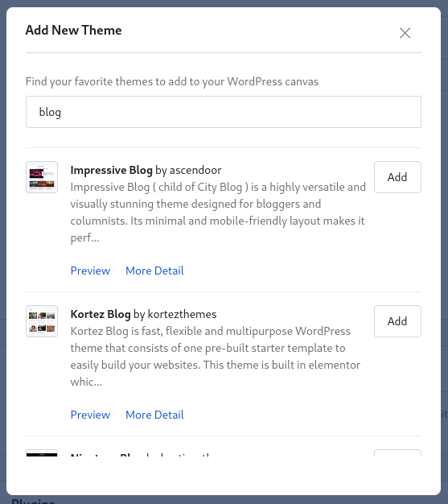The image size is (448, 504).
Task: Click the "Find your favorite themes" helper text
Action: [172, 81]
